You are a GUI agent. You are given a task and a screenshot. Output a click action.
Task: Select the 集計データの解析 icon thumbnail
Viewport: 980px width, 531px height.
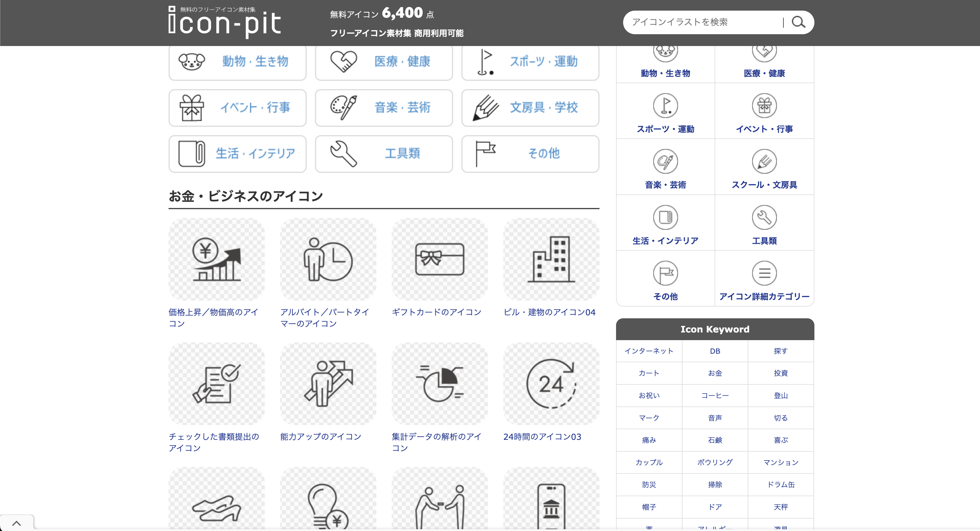click(x=440, y=383)
